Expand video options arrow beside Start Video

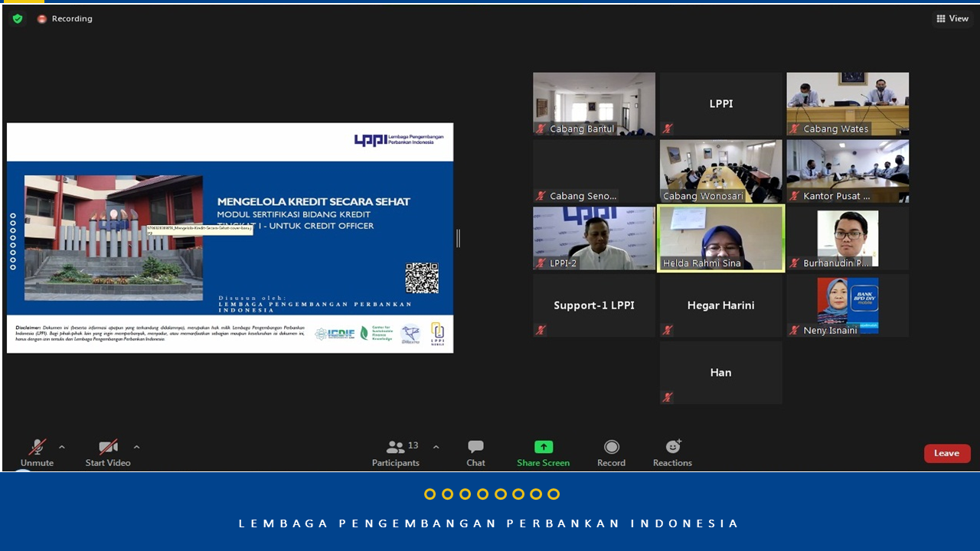tap(136, 447)
